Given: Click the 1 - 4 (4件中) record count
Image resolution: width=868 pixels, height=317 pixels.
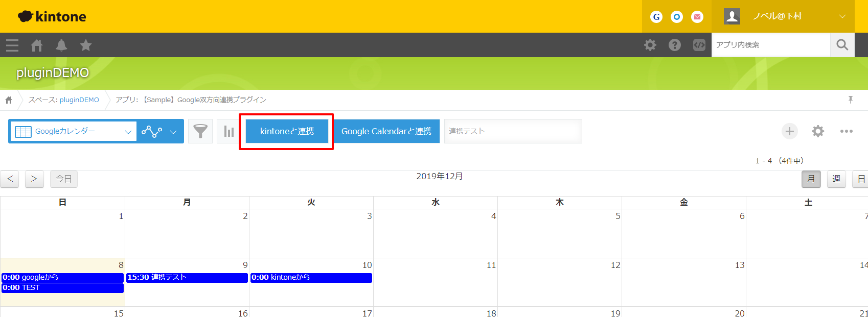Looking at the screenshot, I should [x=780, y=161].
